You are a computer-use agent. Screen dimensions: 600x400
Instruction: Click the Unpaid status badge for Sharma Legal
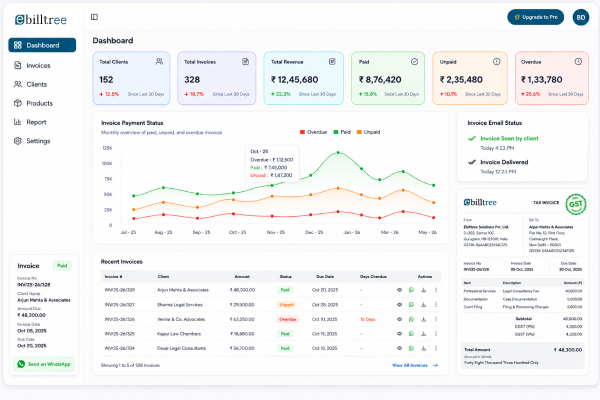pos(286,305)
